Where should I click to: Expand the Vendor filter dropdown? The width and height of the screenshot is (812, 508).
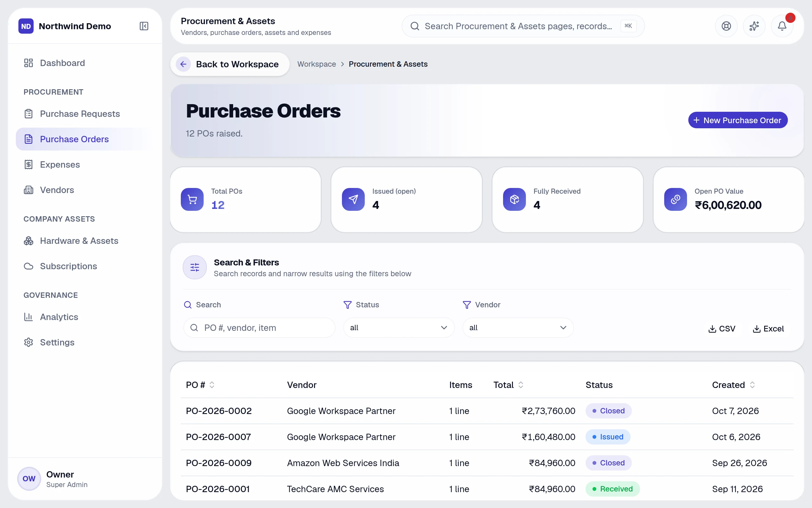518,328
